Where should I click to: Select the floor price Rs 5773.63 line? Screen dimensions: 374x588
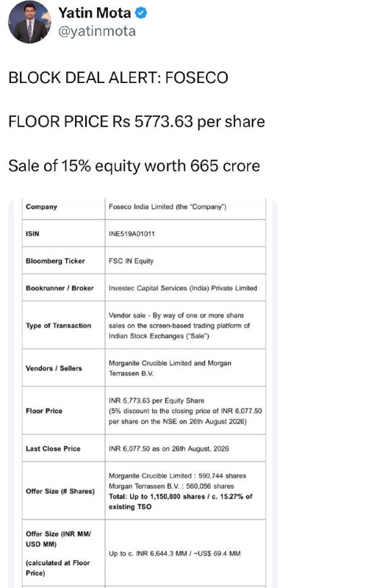[137, 121]
